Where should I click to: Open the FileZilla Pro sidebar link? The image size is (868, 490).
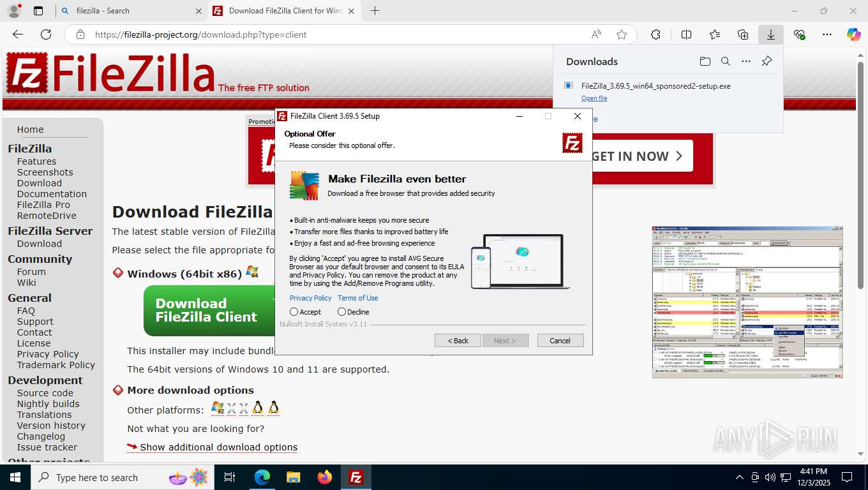[43, 205]
